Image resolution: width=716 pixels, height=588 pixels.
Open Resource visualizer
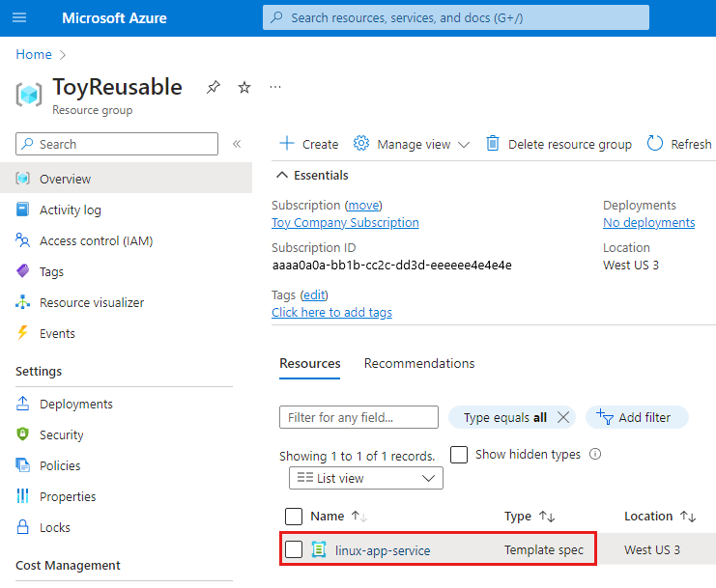point(92,303)
